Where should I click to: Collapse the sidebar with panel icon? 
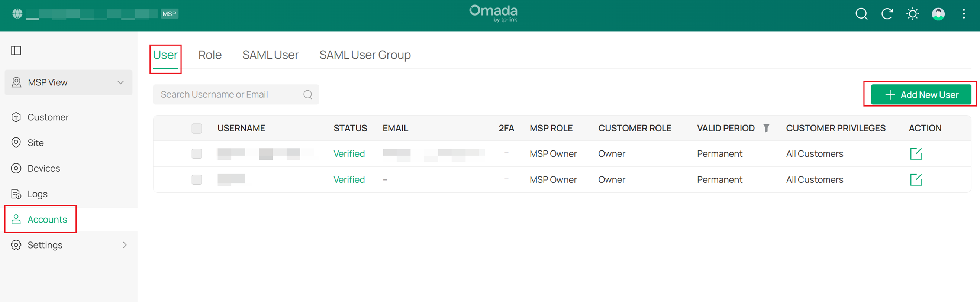pyautogui.click(x=16, y=51)
